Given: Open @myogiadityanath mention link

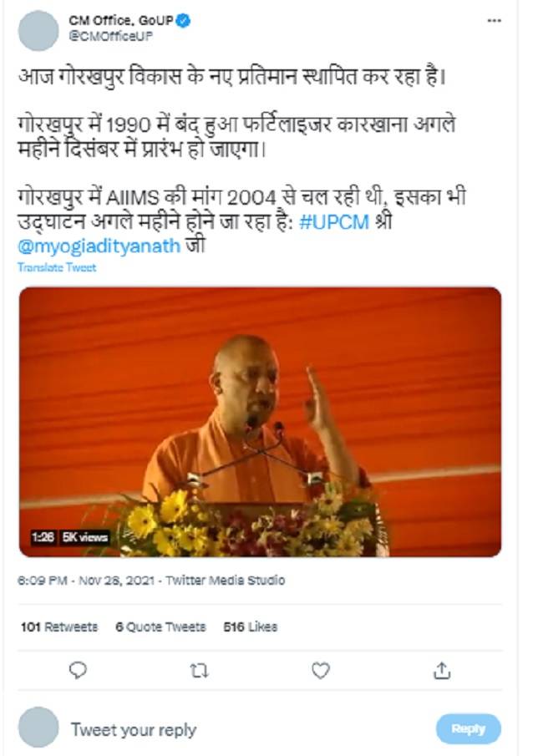Looking at the screenshot, I should tap(99, 246).
